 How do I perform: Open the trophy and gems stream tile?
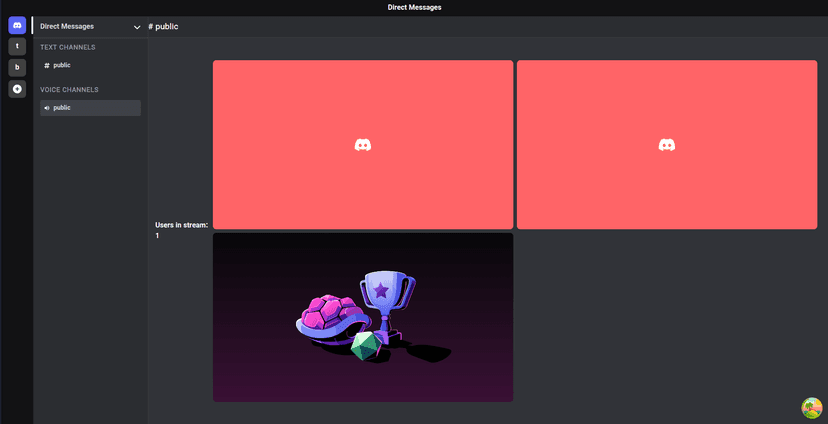(363, 317)
